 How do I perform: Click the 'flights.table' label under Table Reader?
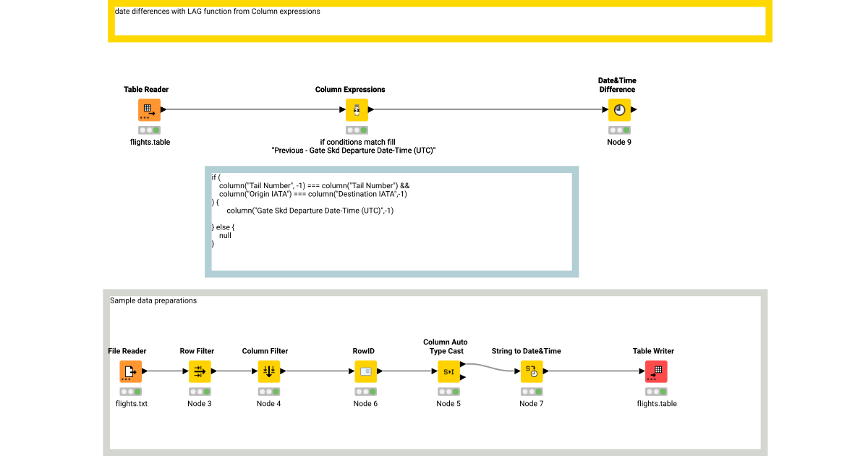(150, 142)
